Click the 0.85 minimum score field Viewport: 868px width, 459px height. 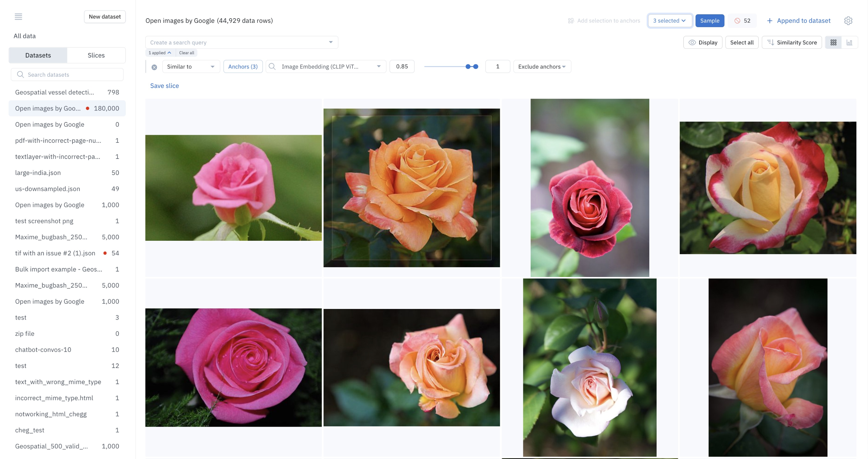point(402,66)
